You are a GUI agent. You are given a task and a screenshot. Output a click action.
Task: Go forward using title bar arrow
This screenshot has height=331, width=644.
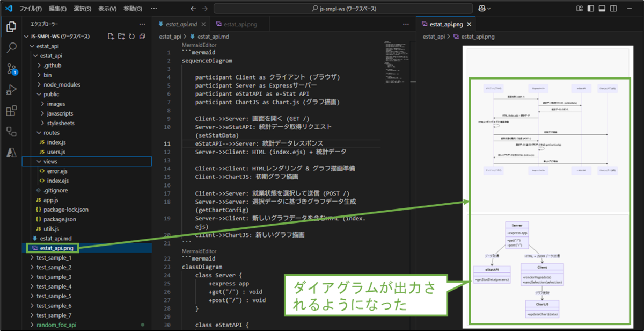coord(206,9)
